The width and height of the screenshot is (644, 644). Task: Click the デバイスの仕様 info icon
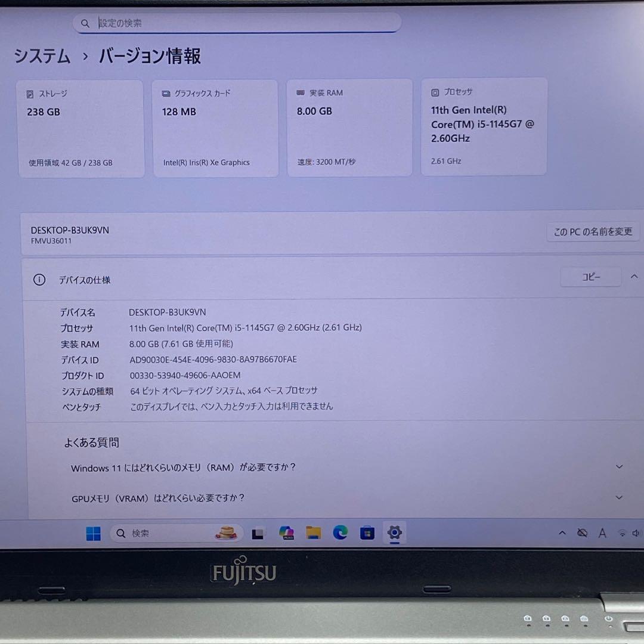[x=39, y=280]
